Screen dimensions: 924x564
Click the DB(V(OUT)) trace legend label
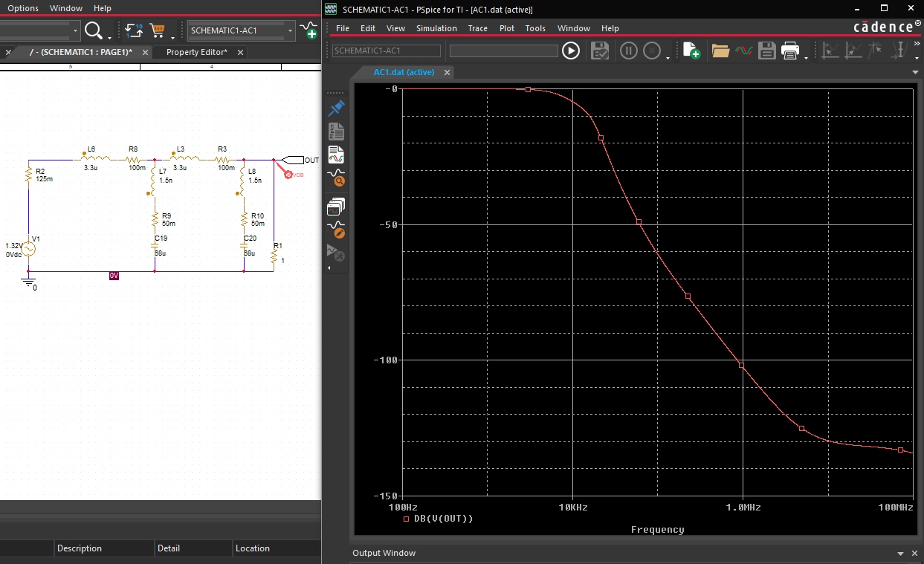tap(444, 519)
